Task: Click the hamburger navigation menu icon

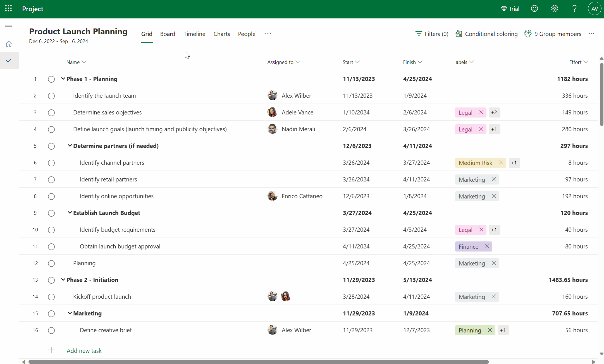Action: pyautogui.click(x=8, y=26)
